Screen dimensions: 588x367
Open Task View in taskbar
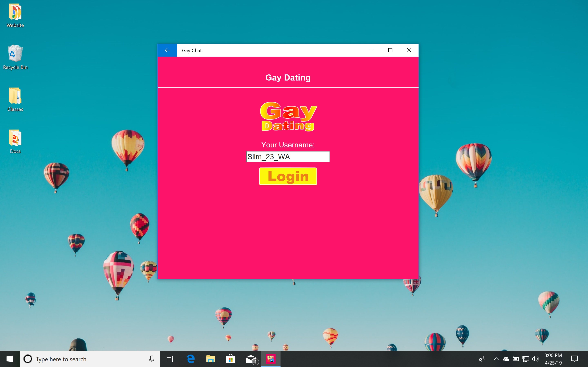[x=170, y=359]
